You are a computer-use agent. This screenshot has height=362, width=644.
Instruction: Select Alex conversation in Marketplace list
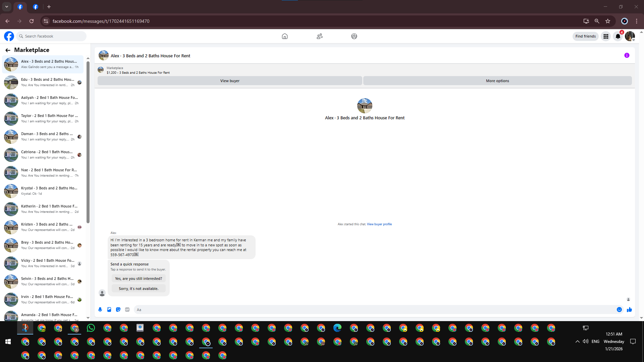[43, 64]
